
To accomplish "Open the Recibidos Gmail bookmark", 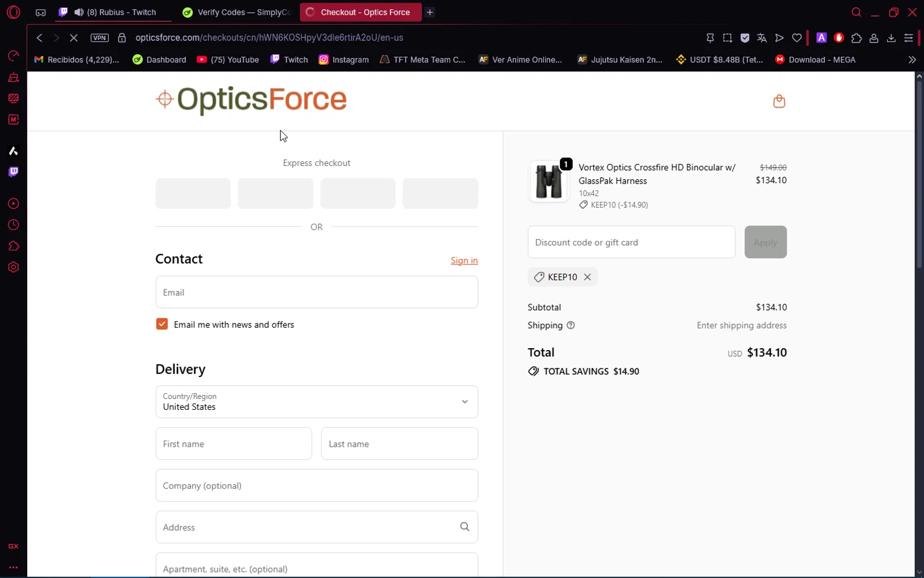I will pyautogui.click(x=76, y=60).
